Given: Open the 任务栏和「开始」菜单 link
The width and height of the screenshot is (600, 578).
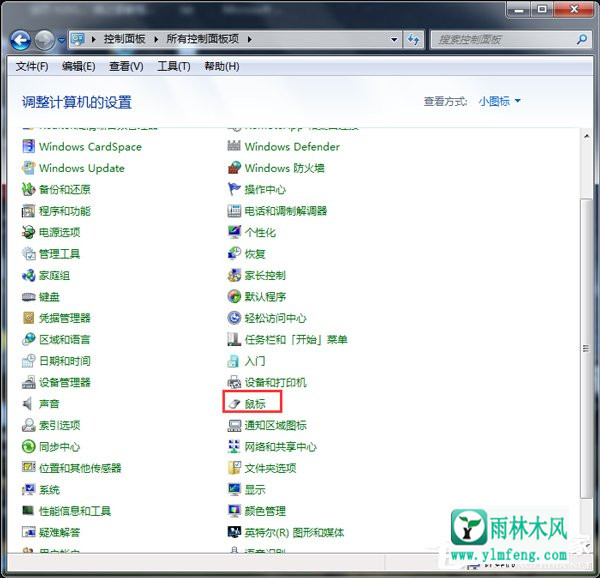Looking at the screenshot, I should pyautogui.click(x=296, y=340).
